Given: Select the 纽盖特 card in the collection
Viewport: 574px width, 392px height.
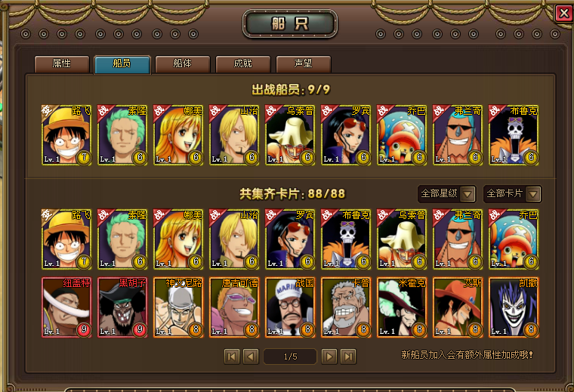Looking at the screenshot, I should click(66, 307).
